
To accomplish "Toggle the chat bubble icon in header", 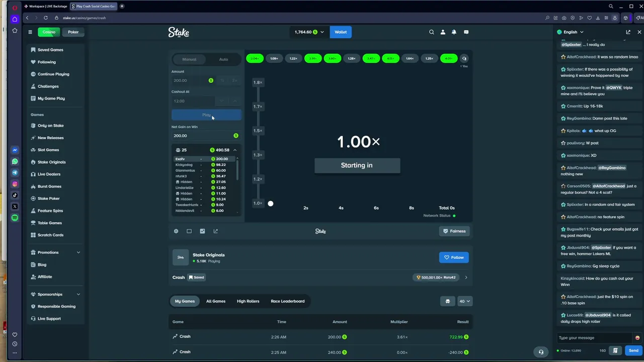I will click(466, 32).
